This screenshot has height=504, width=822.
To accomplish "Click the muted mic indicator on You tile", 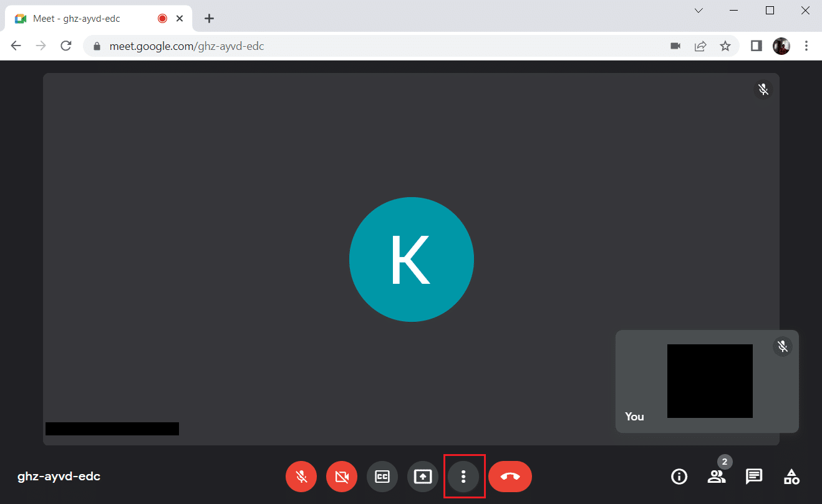I will [x=783, y=346].
